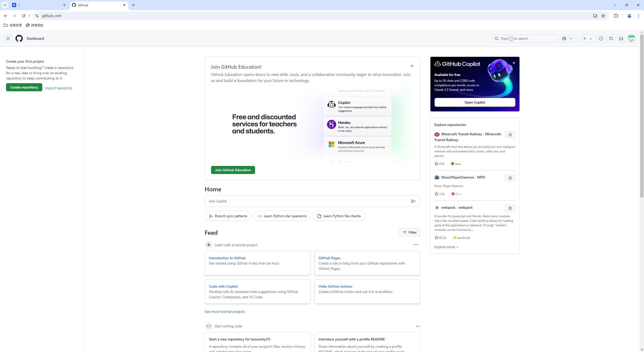Open the Issues icon in header
Screen dimensions: 644x352
pos(601,38)
